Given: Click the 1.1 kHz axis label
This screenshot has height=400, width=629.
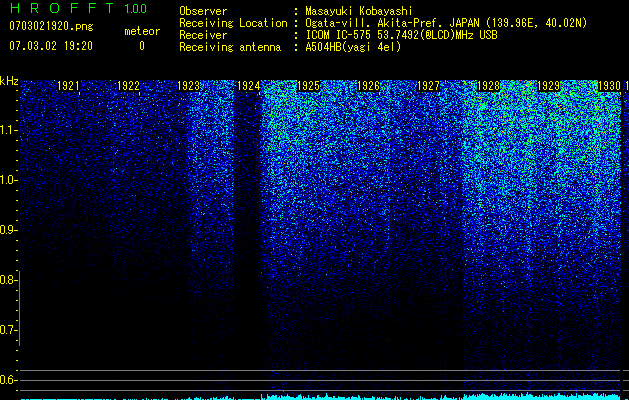Looking at the screenshot, I should [8, 130].
